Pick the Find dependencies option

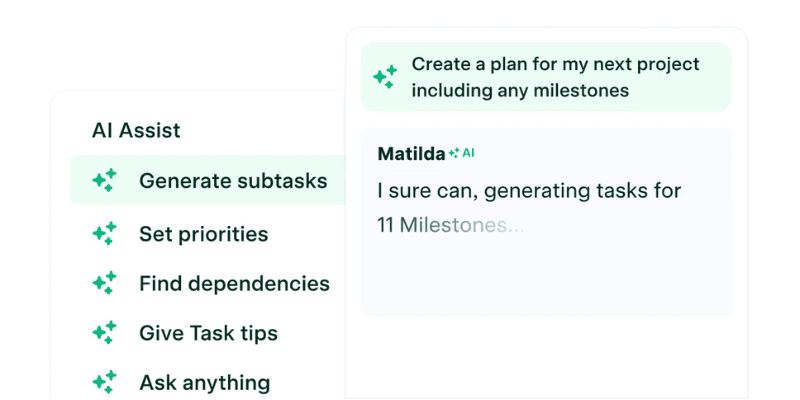pyautogui.click(x=234, y=283)
